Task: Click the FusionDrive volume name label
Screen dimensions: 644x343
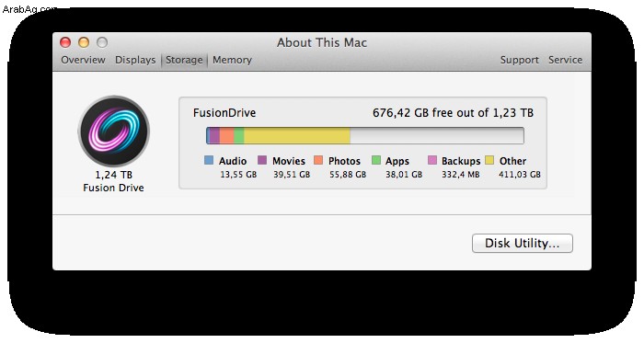Action: pyautogui.click(x=224, y=113)
